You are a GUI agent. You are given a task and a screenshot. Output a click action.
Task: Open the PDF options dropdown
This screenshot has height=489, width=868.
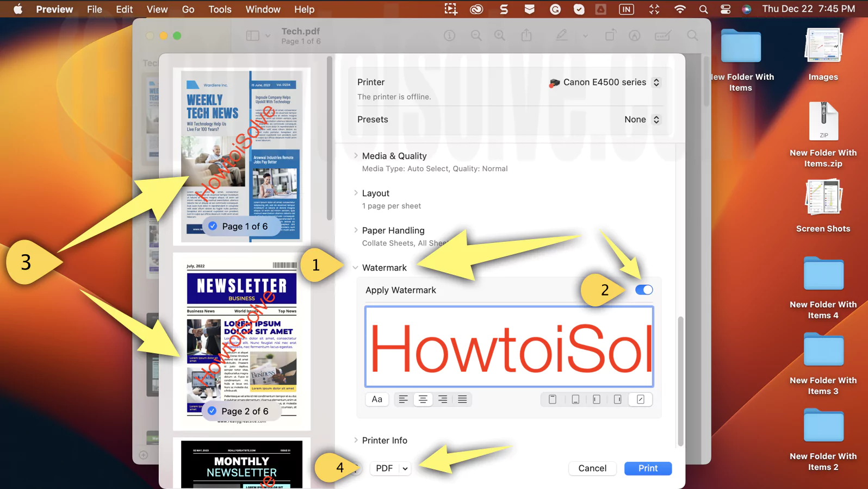click(x=391, y=468)
